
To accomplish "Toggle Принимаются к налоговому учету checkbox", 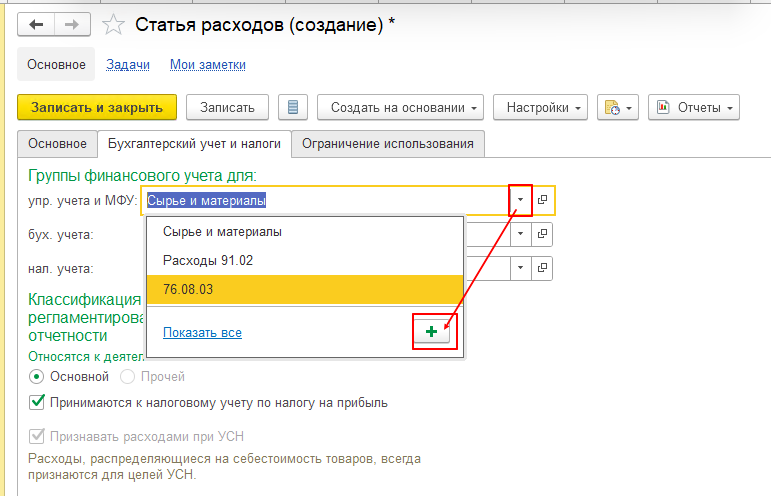I will pos(38,403).
